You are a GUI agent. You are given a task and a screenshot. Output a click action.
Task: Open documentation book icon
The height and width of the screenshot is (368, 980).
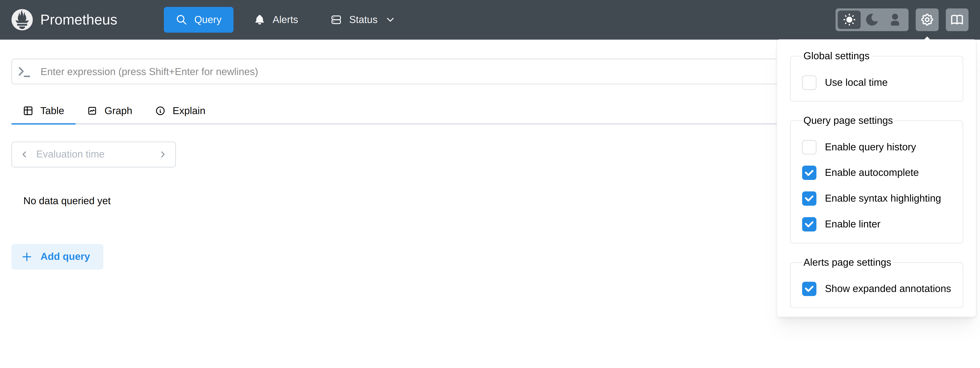coord(957,20)
